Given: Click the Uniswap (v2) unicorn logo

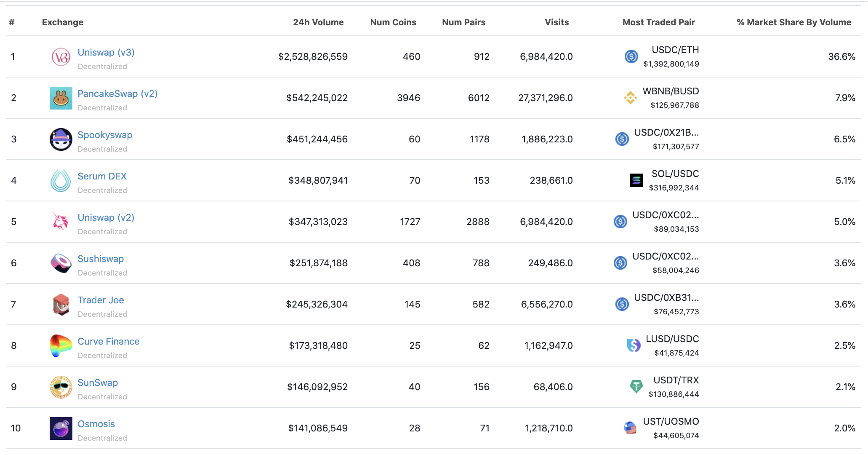Looking at the screenshot, I should [61, 222].
